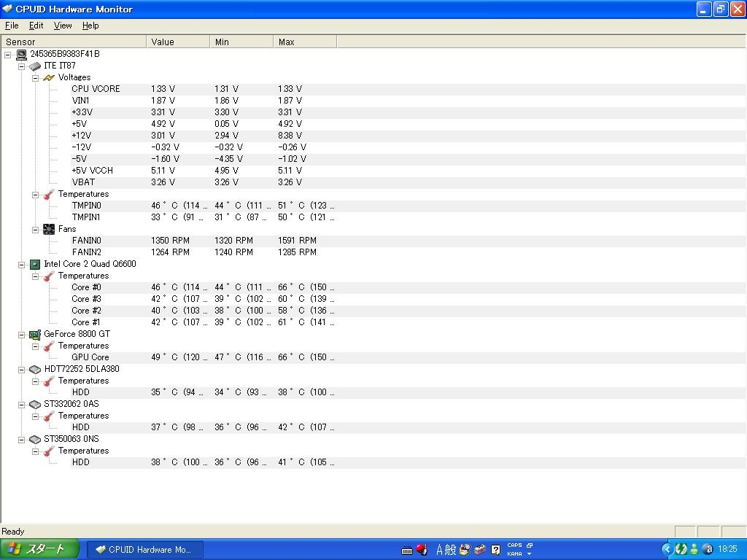Click the thermometer icon under ITE IT87
The image size is (747, 560).
(49, 194)
